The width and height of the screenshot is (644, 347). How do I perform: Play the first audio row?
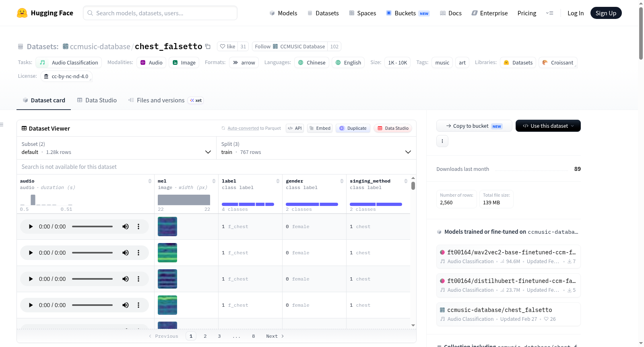pyautogui.click(x=31, y=226)
